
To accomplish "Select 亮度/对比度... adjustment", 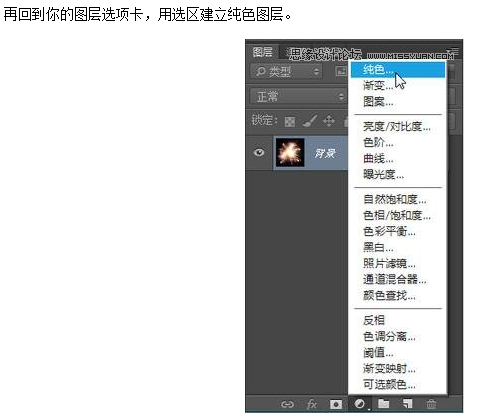I will tap(398, 126).
